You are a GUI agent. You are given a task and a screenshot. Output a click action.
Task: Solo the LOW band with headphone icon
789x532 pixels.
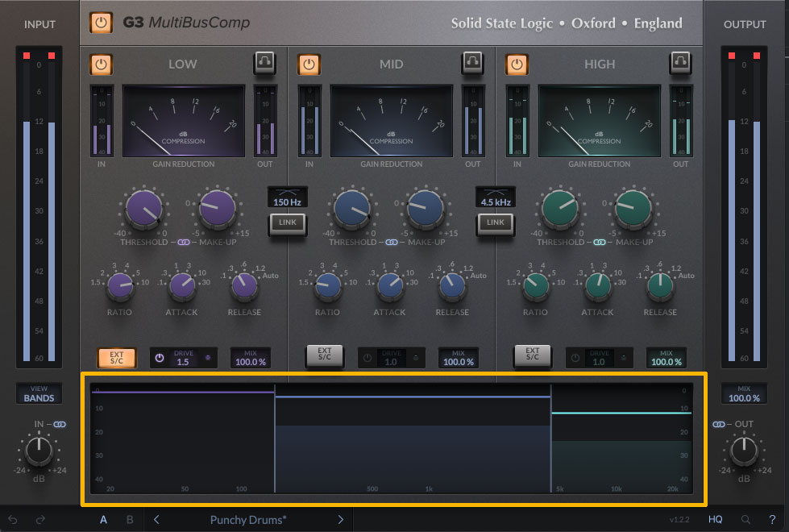pyautogui.click(x=264, y=62)
